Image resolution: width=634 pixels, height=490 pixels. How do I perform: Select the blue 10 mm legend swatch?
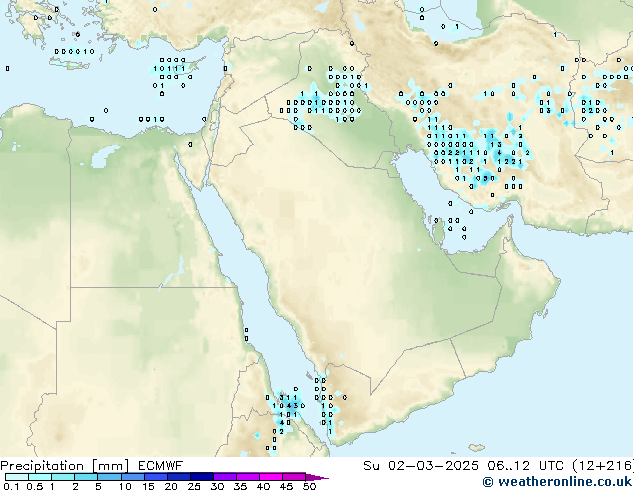pos(133,477)
